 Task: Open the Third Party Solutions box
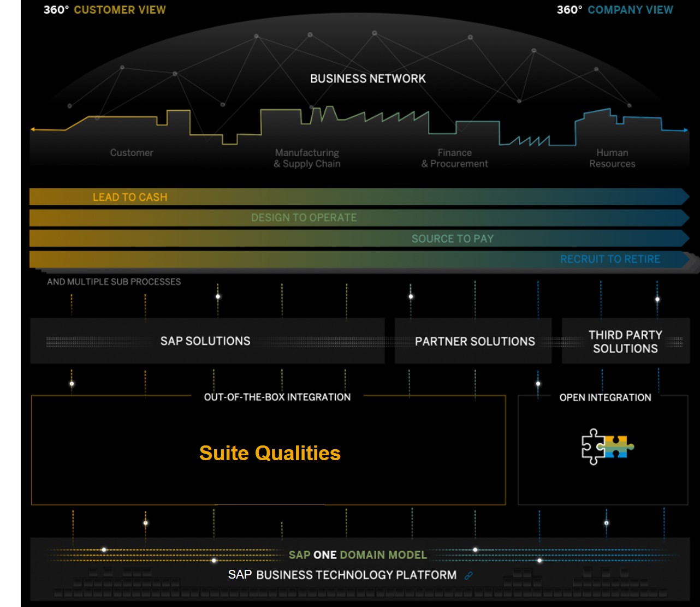click(625, 341)
